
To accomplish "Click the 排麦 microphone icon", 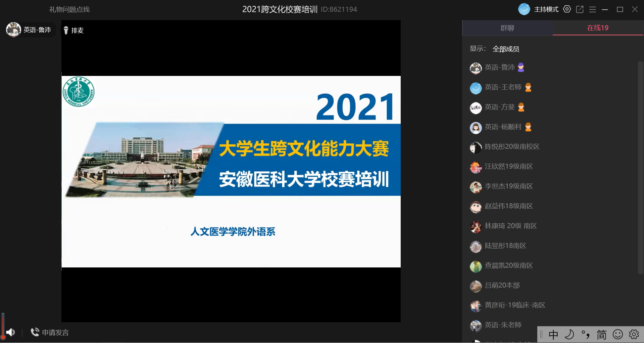I will click(66, 31).
